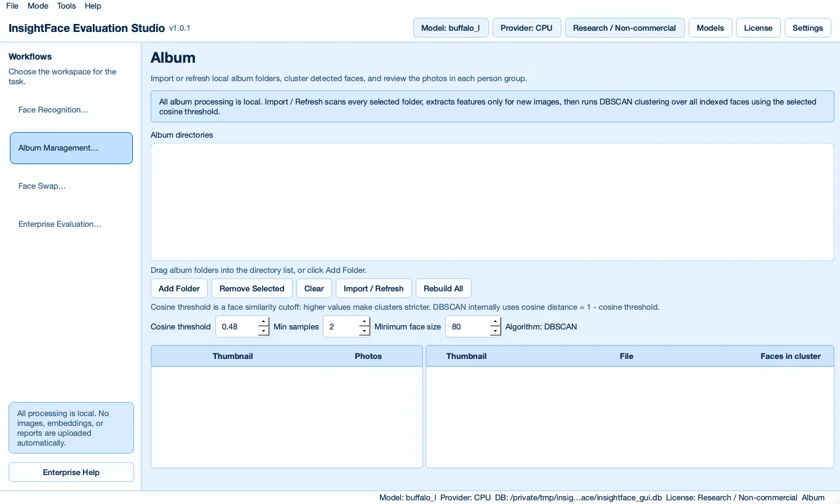The height and width of the screenshot is (504, 840).
Task: Click the Research / Non-commercial button
Action: click(x=624, y=28)
